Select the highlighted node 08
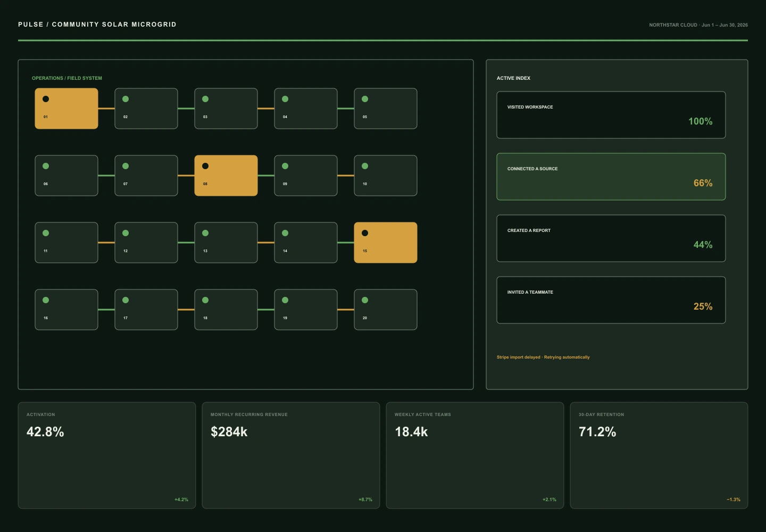The height and width of the screenshot is (532, 766). coord(226,176)
